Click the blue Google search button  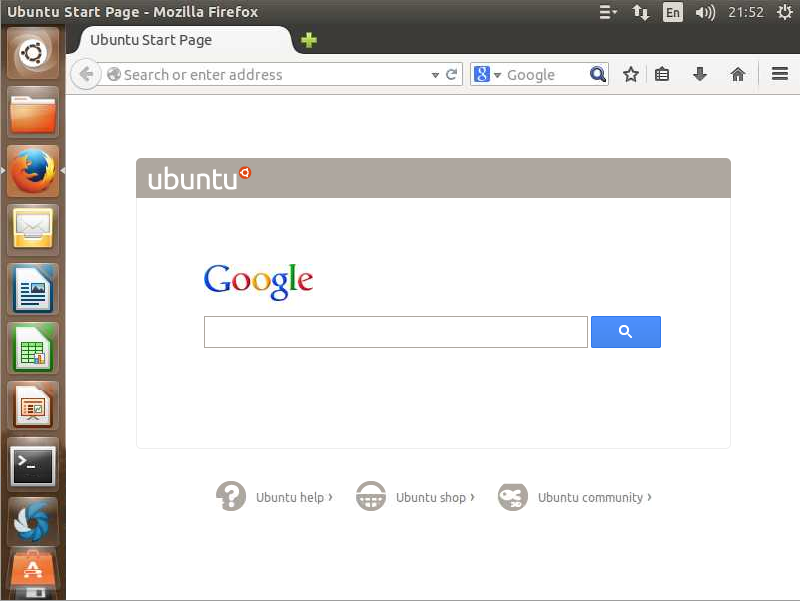[626, 332]
